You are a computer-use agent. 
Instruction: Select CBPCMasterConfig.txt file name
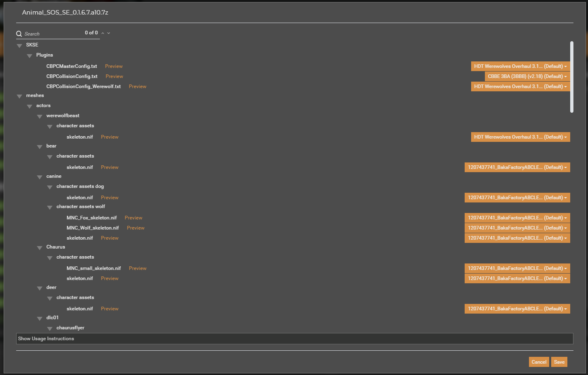coord(72,66)
